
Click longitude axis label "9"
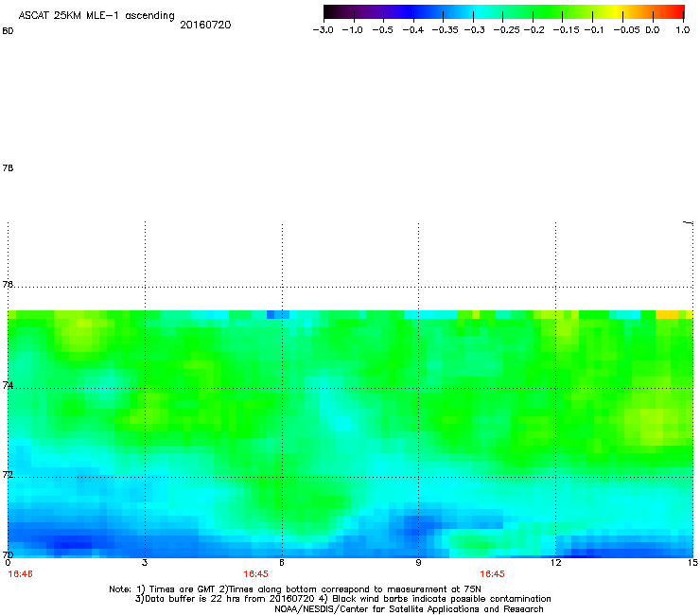pyautogui.click(x=418, y=563)
